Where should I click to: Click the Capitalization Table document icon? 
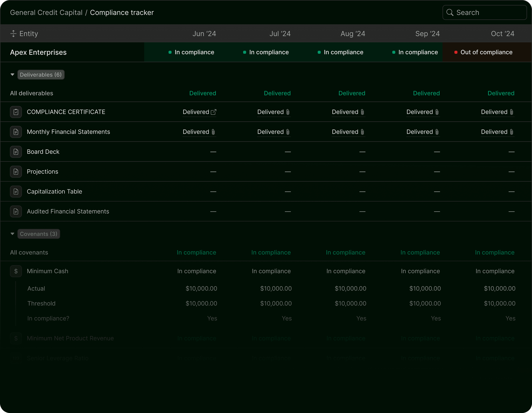click(x=16, y=192)
